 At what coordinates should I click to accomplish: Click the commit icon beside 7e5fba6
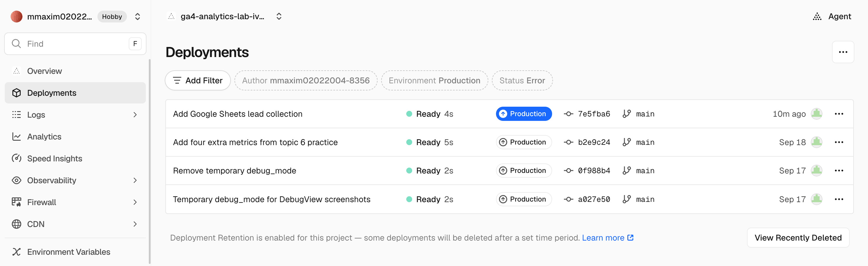568,114
